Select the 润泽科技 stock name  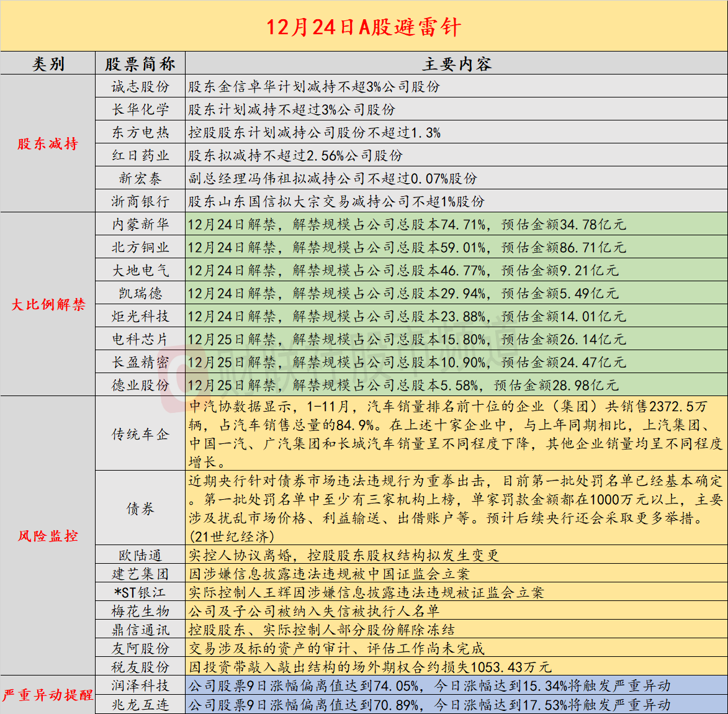[x=140, y=685]
